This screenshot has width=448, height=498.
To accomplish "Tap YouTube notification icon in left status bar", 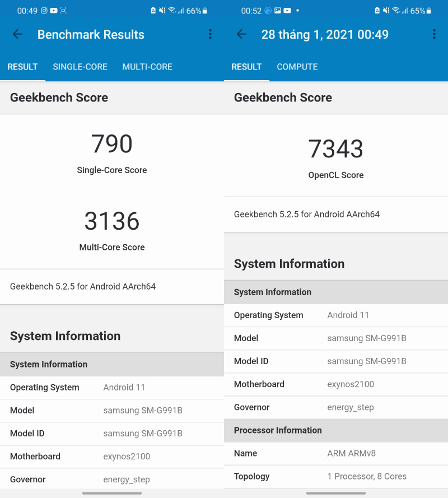I will (x=54, y=11).
